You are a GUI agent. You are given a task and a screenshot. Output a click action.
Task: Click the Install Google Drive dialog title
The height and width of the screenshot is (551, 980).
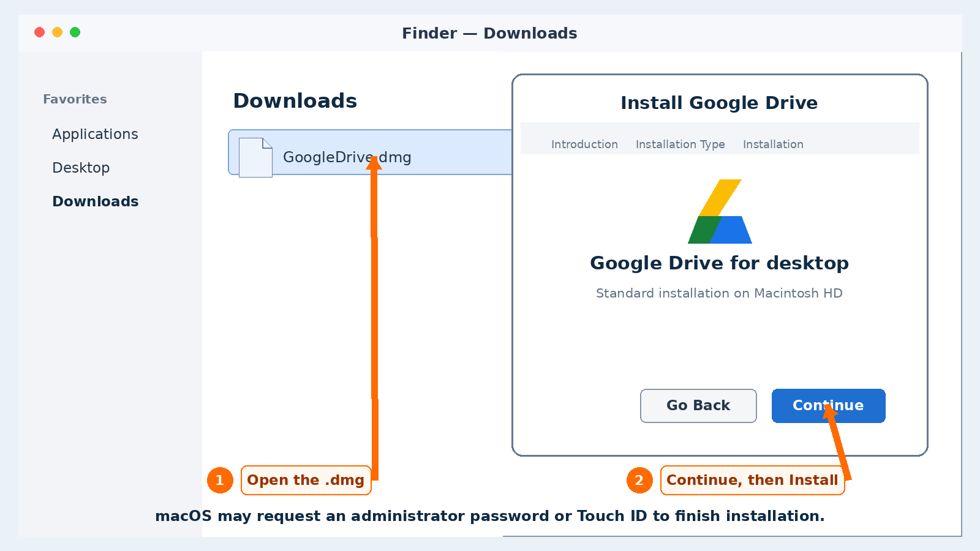pos(719,103)
